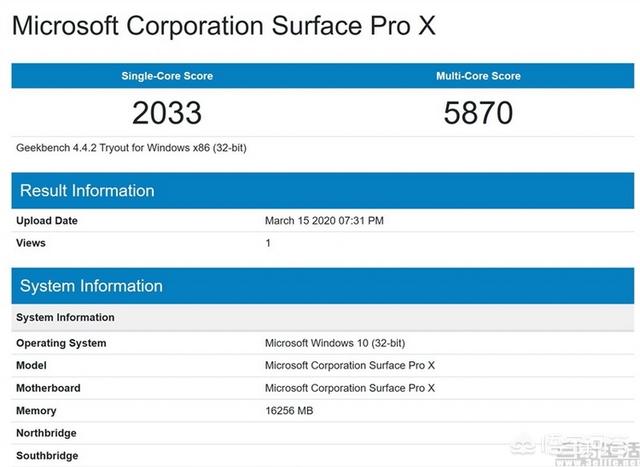The height and width of the screenshot is (467, 640).
Task: Click the Microsoft Windows 10 (32-bit) value
Action: tap(335, 343)
